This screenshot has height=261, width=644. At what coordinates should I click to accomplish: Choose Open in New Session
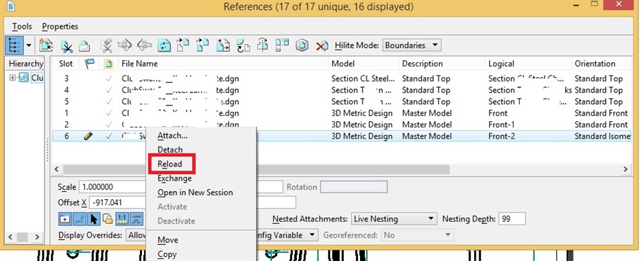point(195,192)
